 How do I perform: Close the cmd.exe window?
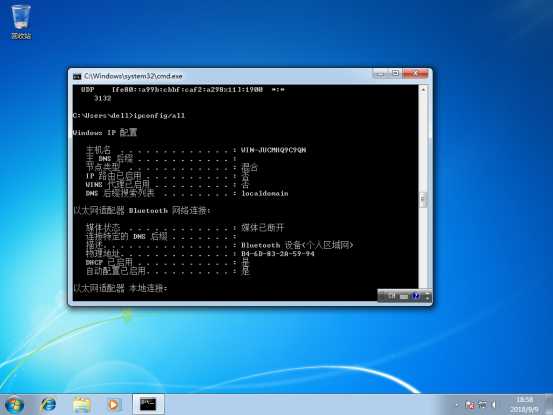click(x=415, y=74)
